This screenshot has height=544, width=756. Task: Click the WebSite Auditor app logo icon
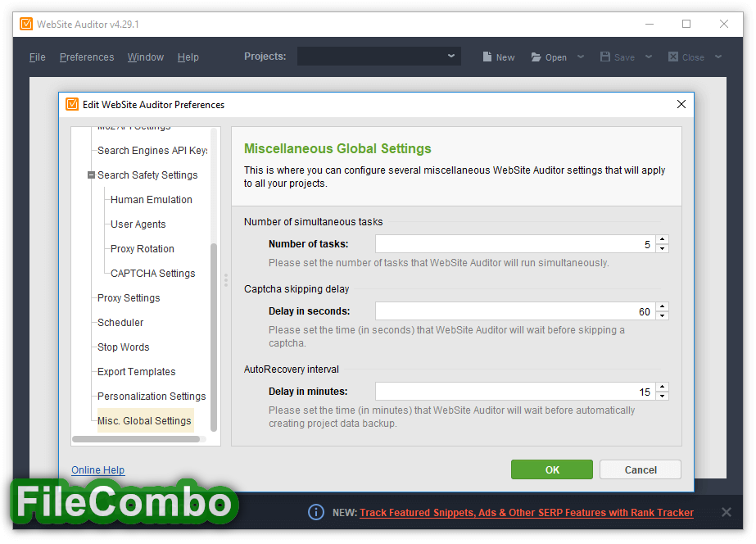point(26,24)
